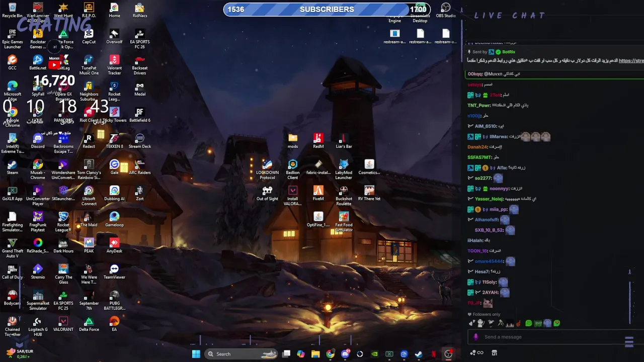644x362 pixels.
Task: Open Chrome from the taskbar
Action: (330, 354)
